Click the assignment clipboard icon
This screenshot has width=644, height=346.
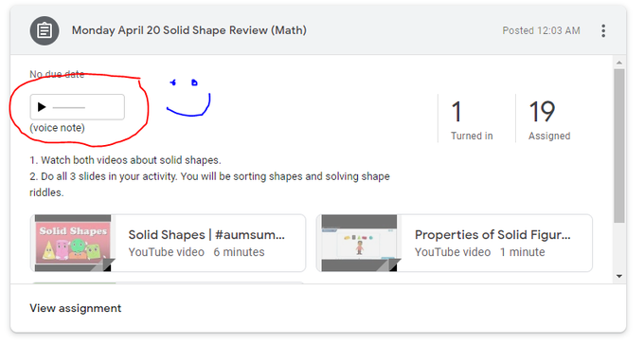pyautogui.click(x=45, y=31)
